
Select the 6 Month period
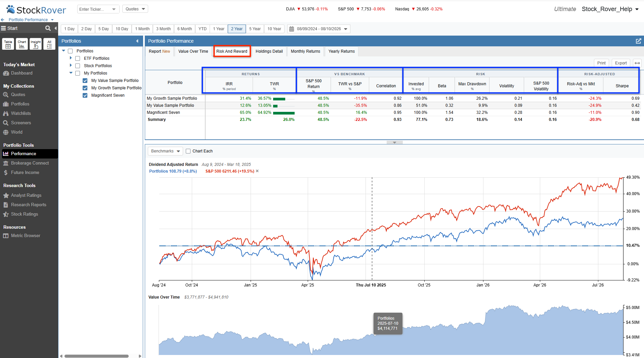coord(185,29)
